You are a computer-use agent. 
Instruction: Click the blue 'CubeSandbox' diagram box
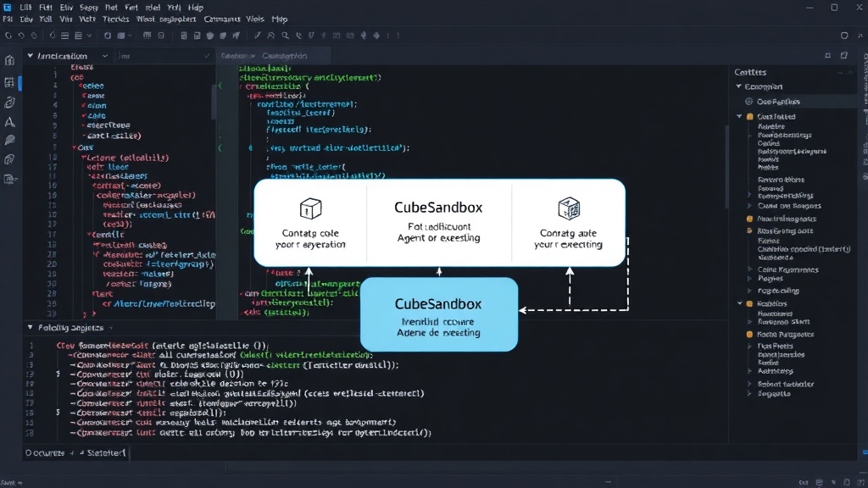tap(439, 314)
